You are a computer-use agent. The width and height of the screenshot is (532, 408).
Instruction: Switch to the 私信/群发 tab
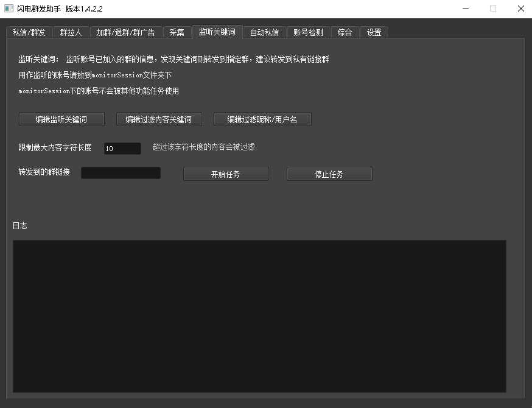(x=29, y=32)
